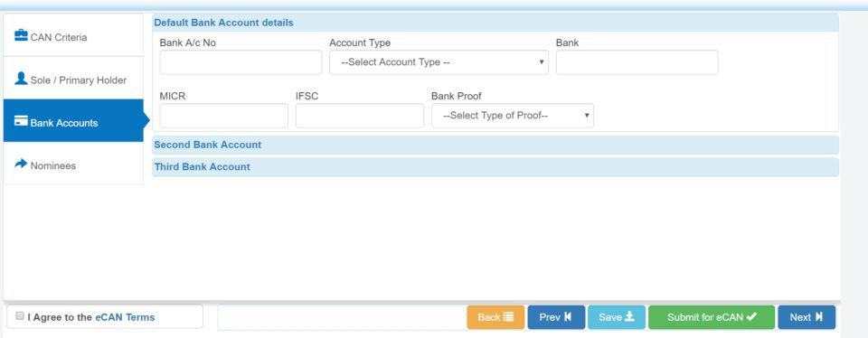Click the list icon on Back button
The image size is (868, 338).
tap(508, 317)
